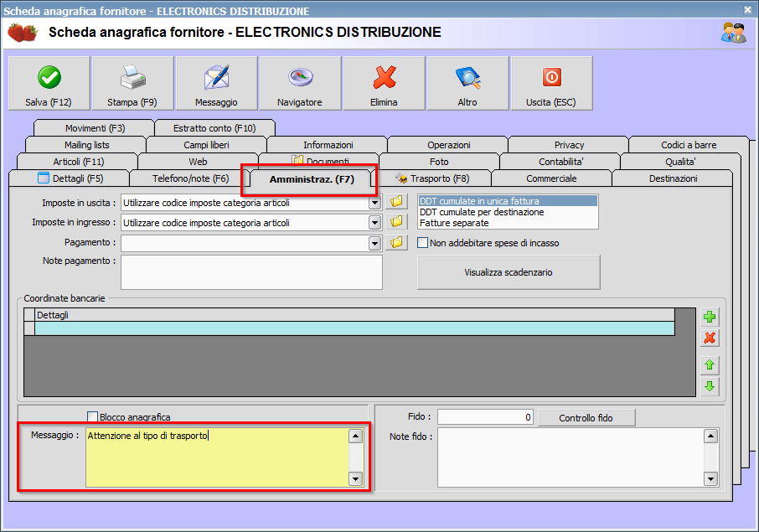
Task: Open the Operazioni tab
Action: tap(448, 144)
